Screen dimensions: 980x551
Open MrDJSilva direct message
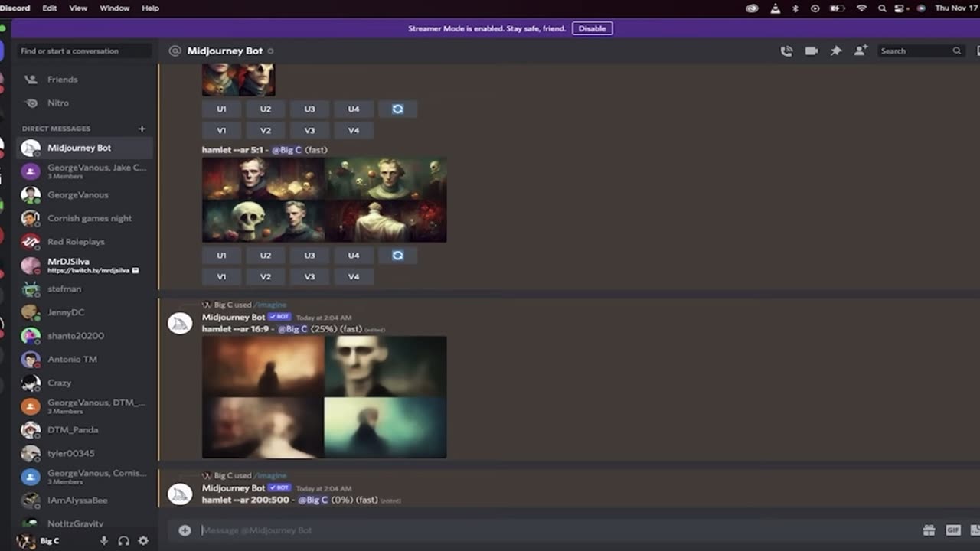point(84,266)
